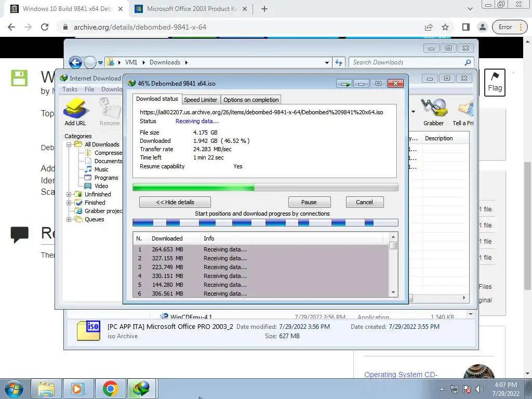The height and width of the screenshot is (399, 532).
Task: Open the Action Center flag tray icon
Action: click(467, 389)
